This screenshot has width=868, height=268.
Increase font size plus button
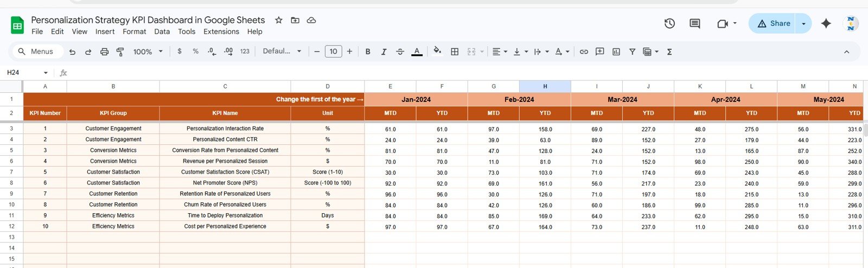point(349,52)
